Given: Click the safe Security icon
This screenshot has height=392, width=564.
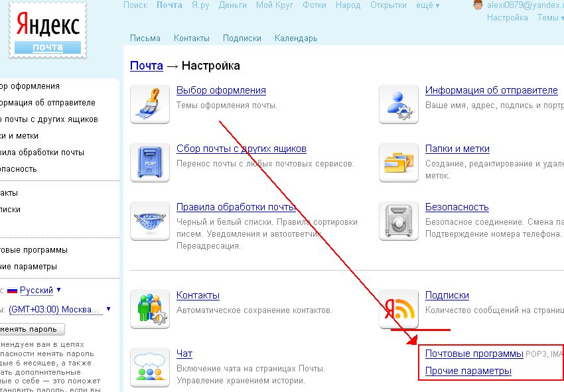Looking at the screenshot, I should click(399, 220).
